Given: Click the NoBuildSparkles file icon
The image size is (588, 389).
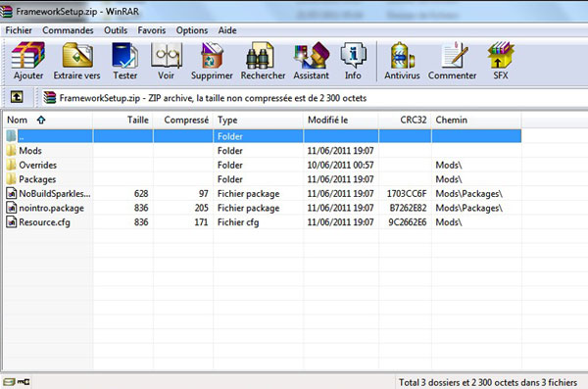Looking at the screenshot, I should point(12,194).
